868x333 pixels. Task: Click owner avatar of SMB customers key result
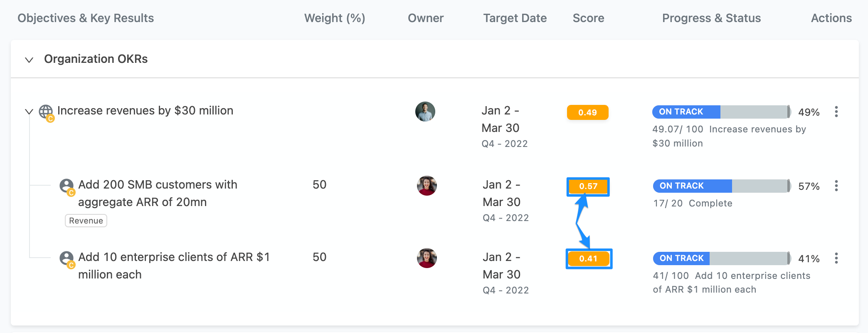click(427, 186)
